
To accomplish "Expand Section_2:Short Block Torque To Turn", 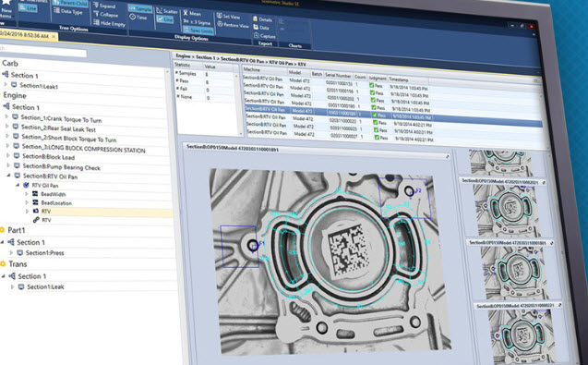I will point(7,136).
